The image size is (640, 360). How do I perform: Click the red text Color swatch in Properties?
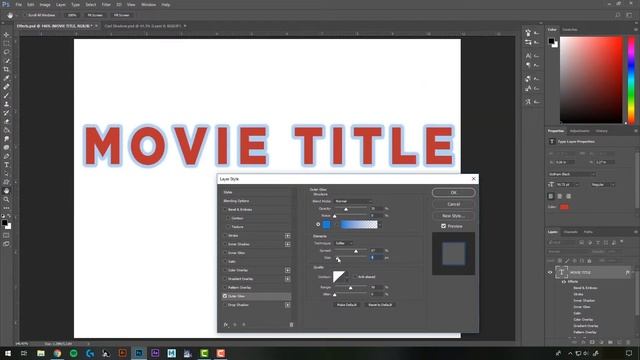pyautogui.click(x=564, y=207)
